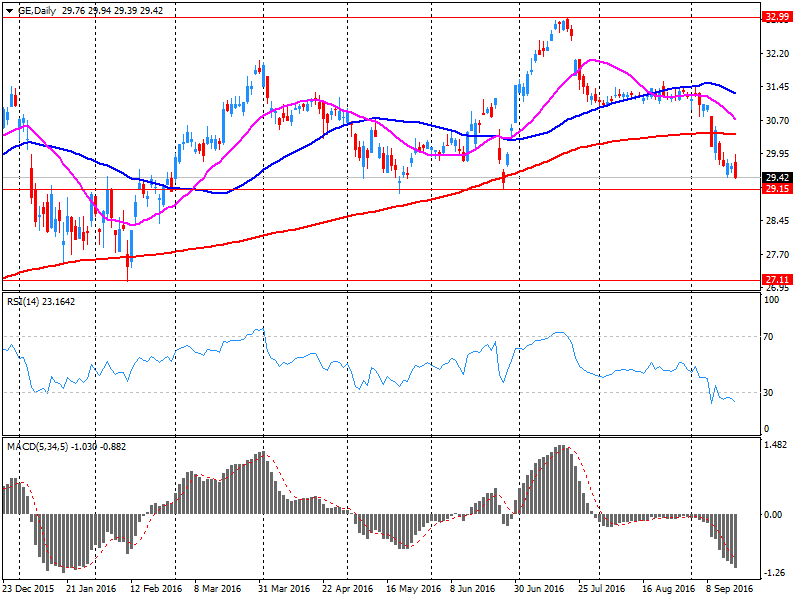This screenshot has height=600, width=800.
Task: Select the GE,Daily chart title text
Action: coord(37,11)
